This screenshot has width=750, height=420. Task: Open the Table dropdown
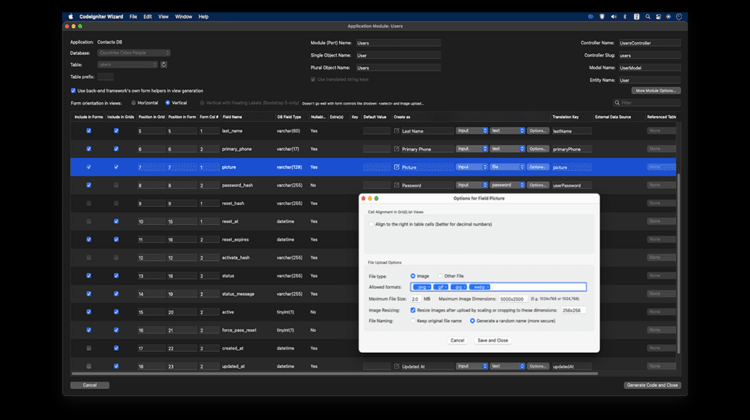[128, 65]
